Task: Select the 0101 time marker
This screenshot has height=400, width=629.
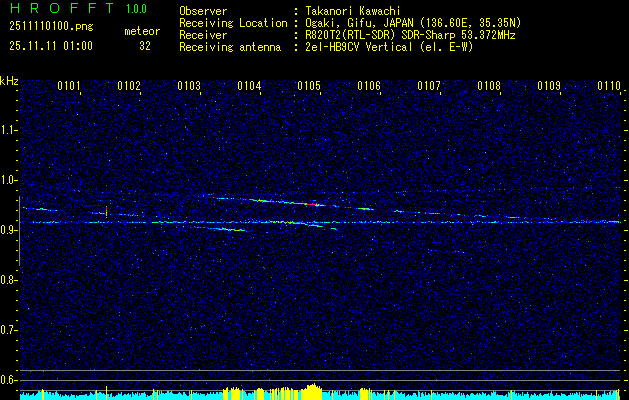Action: (69, 86)
